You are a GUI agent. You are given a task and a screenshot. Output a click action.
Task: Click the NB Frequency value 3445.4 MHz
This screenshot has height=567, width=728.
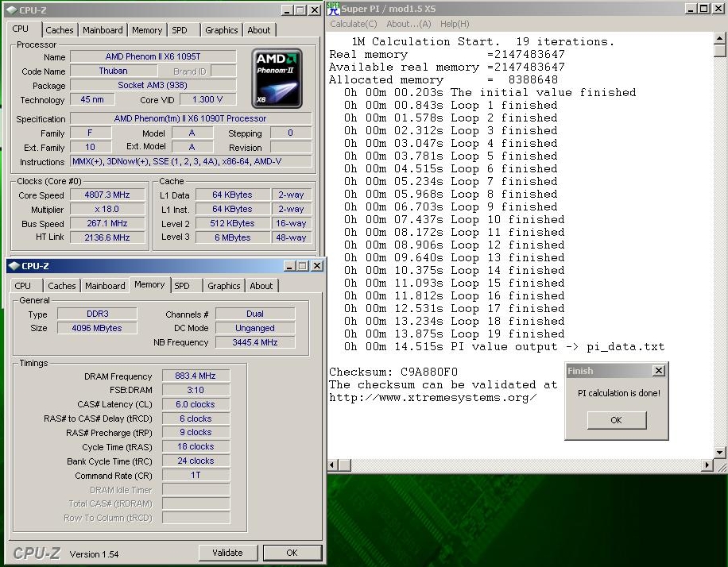click(254, 342)
